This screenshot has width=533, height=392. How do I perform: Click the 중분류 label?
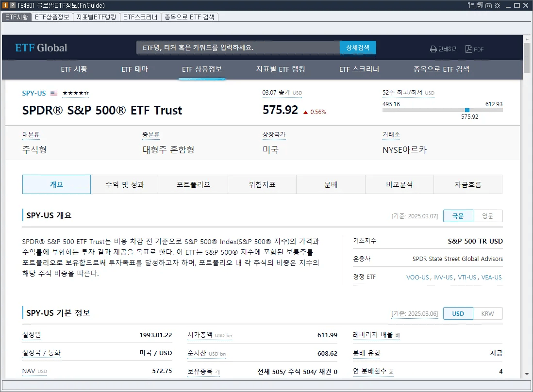pos(151,134)
